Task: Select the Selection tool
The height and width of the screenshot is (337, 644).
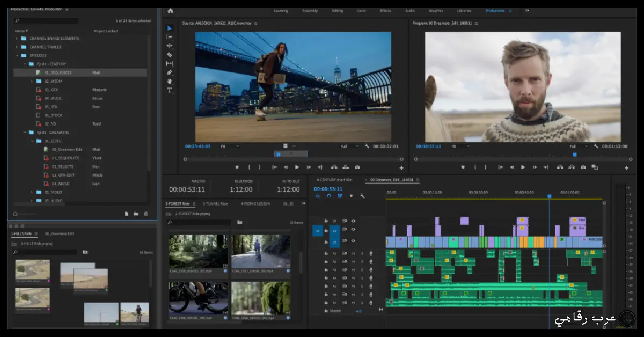Action: click(169, 28)
